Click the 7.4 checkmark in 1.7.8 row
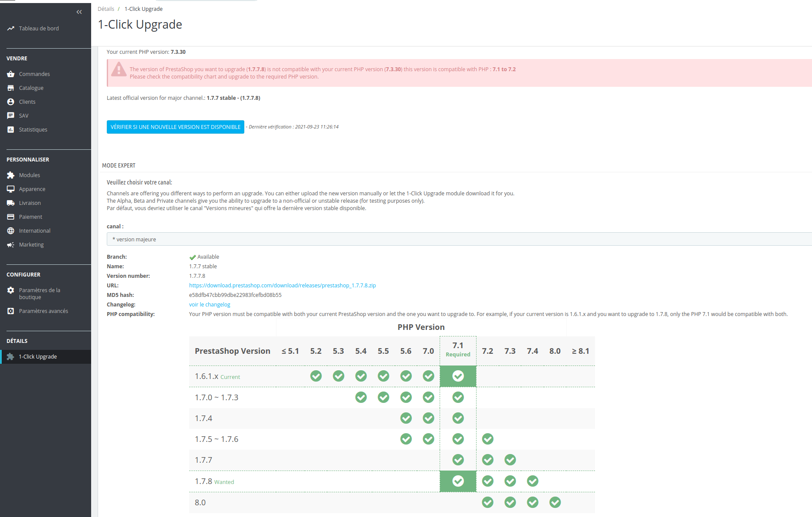The height and width of the screenshot is (517, 812). click(533, 481)
